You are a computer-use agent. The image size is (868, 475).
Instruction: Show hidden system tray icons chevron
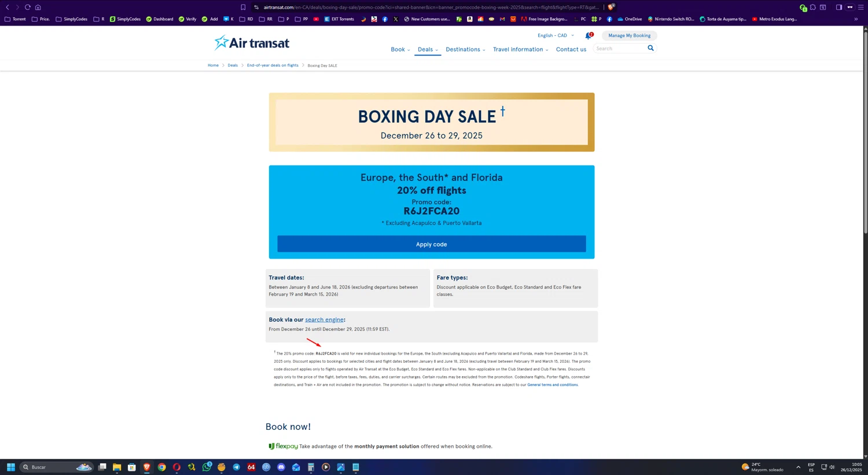click(798, 467)
